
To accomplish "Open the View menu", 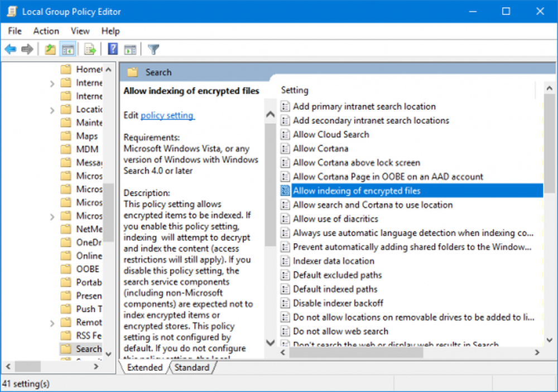I will [80, 31].
